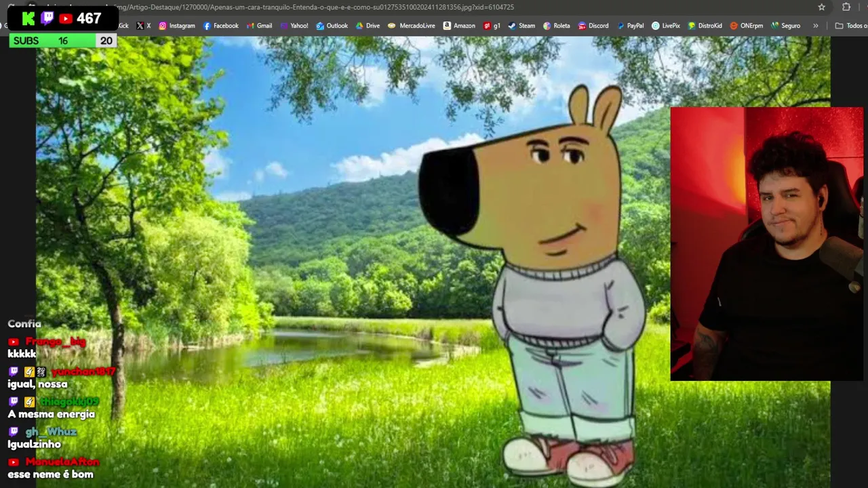Click chat username ManuelaAfton
Viewport: 868px width, 488px height.
click(x=62, y=462)
